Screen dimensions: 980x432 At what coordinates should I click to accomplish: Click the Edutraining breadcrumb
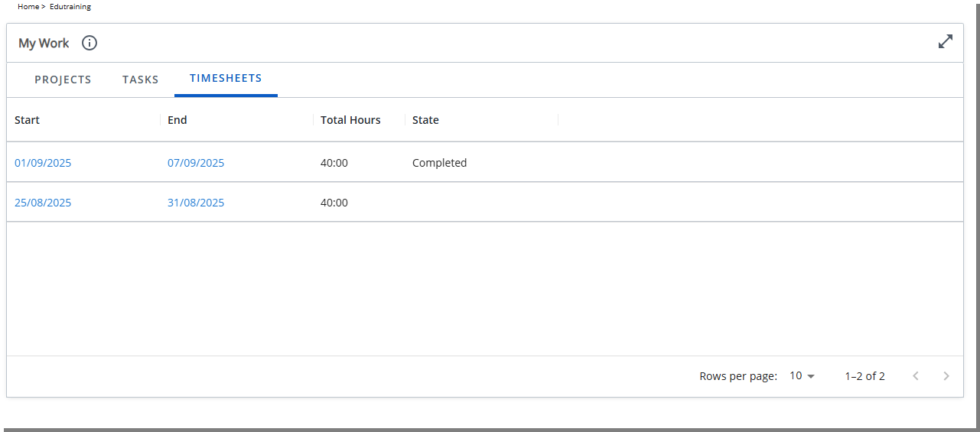click(70, 7)
